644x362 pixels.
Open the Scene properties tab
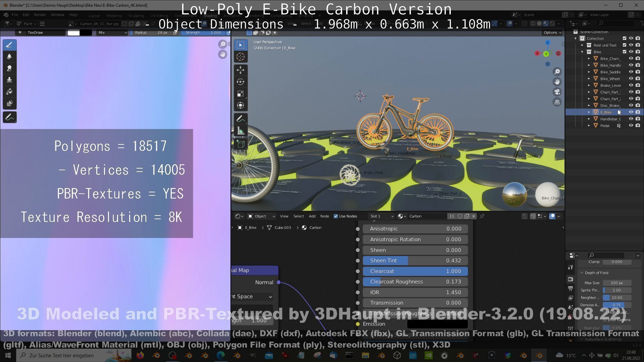tap(571, 307)
